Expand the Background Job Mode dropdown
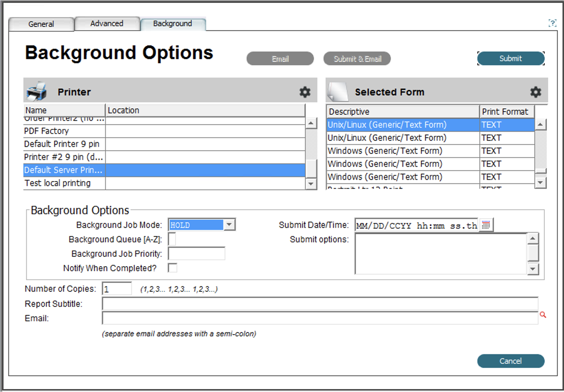Screen dimensions: 564x392 pos(229,225)
